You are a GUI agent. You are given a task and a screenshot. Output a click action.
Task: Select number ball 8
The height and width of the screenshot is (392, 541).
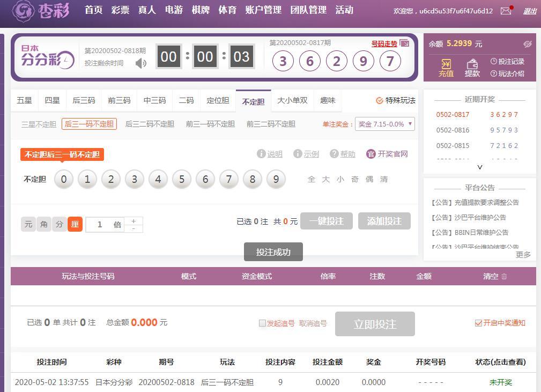tap(253, 179)
